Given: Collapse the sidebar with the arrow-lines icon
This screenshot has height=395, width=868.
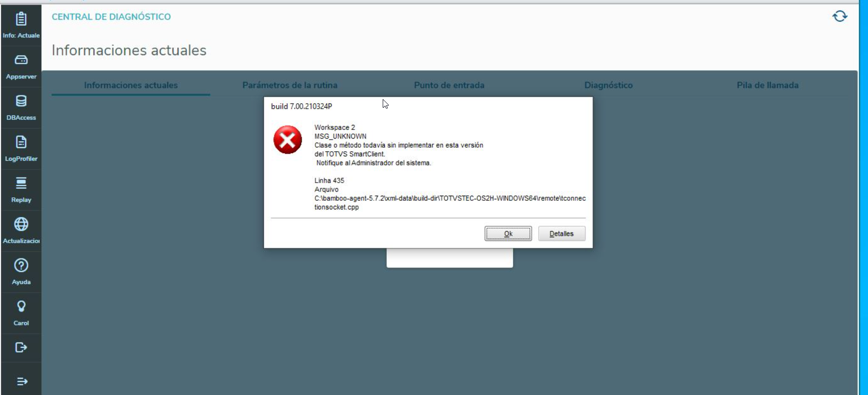Looking at the screenshot, I should pos(22,381).
